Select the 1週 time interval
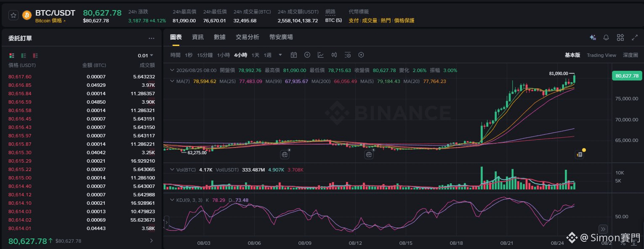 tap(268, 55)
